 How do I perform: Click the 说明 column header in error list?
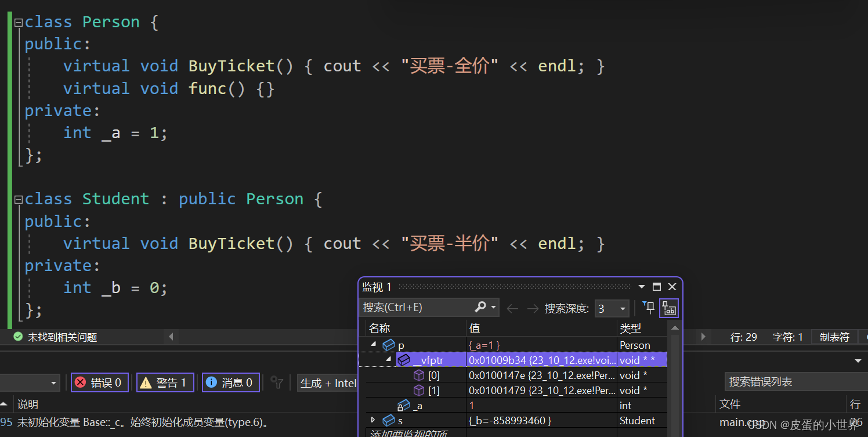(x=28, y=405)
